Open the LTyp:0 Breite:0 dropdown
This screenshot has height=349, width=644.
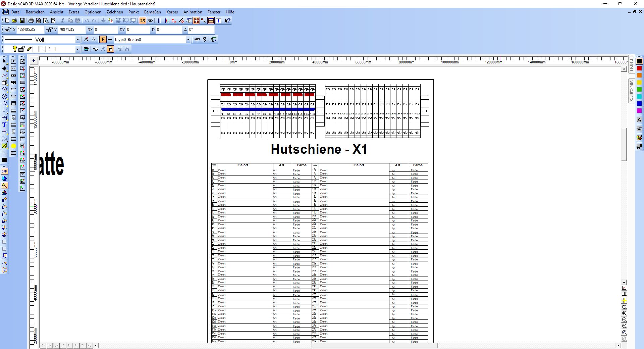tap(188, 40)
